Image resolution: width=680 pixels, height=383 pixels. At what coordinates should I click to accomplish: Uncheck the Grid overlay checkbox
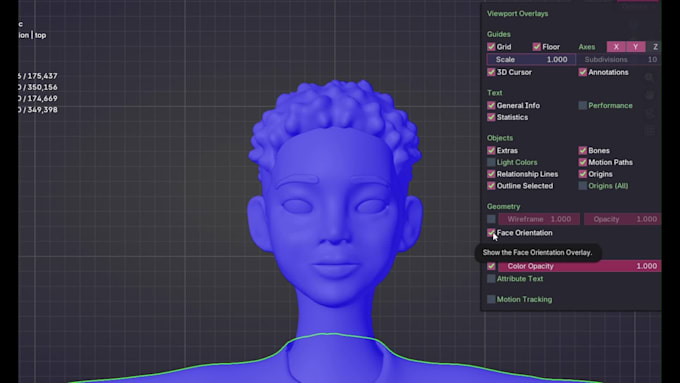coord(491,46)
